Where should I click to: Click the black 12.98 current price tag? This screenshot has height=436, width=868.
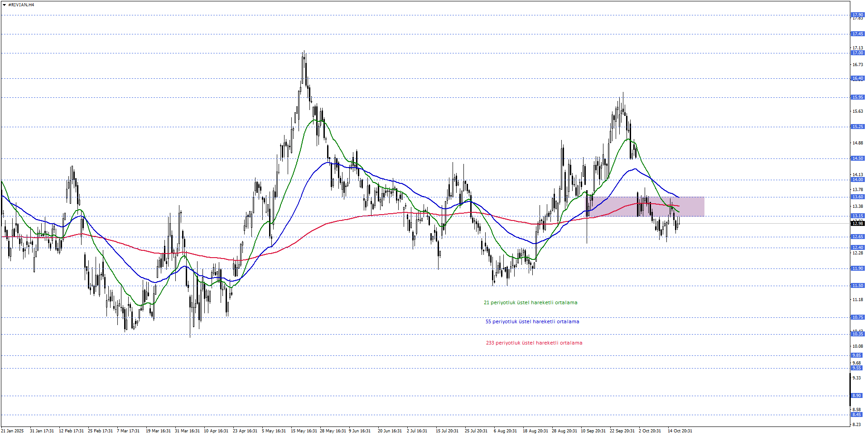point(857,224)
